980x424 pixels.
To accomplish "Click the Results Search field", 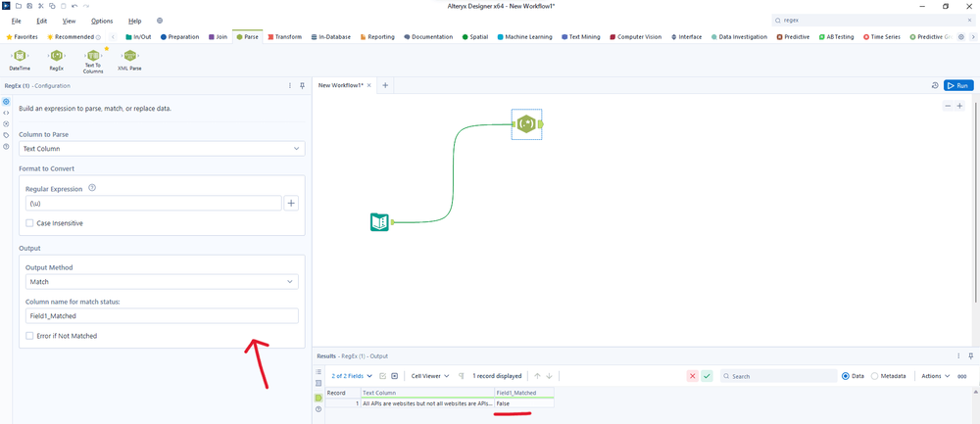I will [778, 376].
